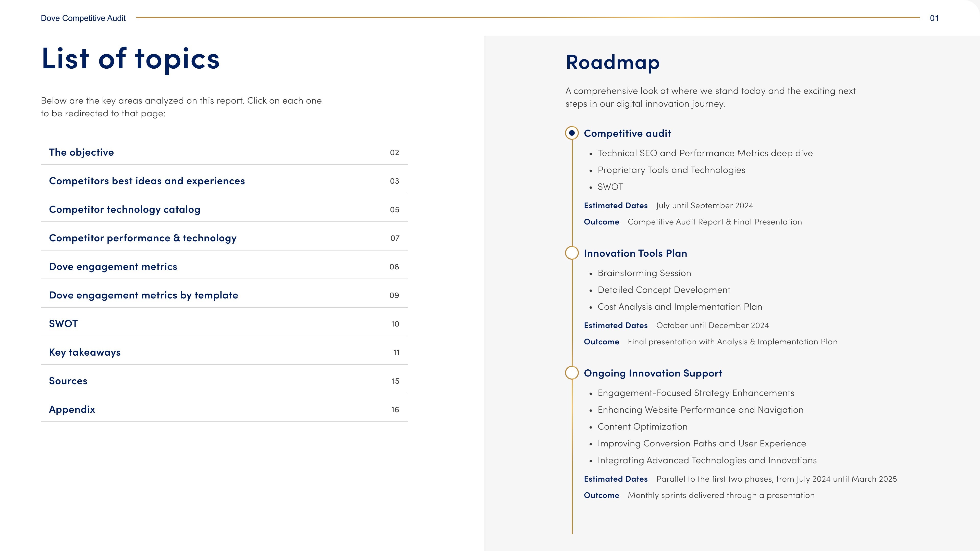This screenshot has height=551, width=980.
Task: Click 'Technical SEO and Performance Metrics deep dive'
Action: (705, 153)
